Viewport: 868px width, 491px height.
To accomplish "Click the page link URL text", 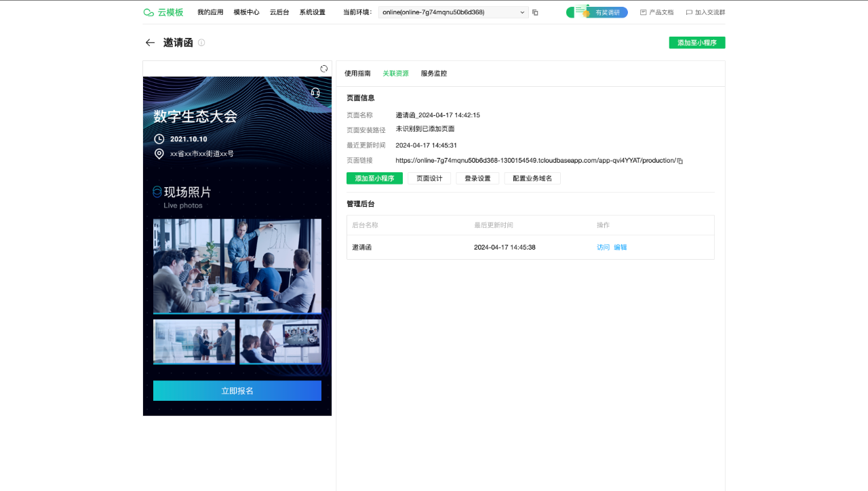I will (536, 161).
